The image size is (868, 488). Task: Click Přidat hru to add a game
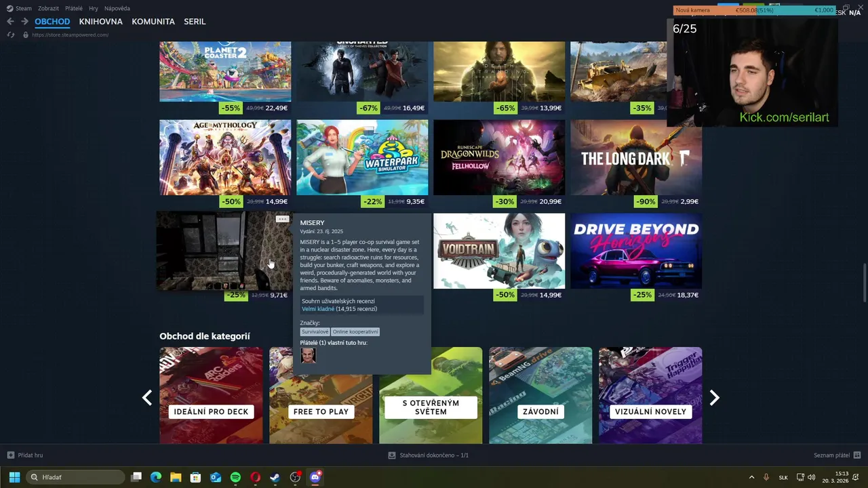(x=25, y=455)
